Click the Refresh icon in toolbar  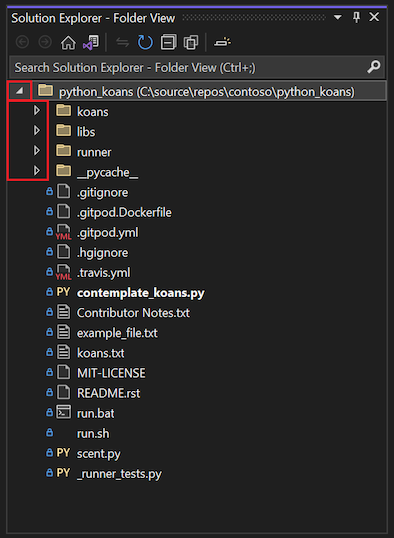(x=145, y=43)
